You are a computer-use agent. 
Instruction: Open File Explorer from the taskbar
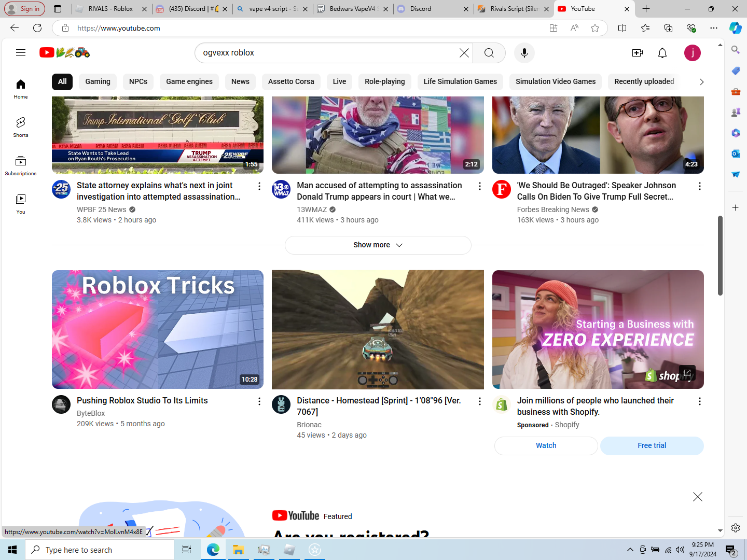point(238,550)
